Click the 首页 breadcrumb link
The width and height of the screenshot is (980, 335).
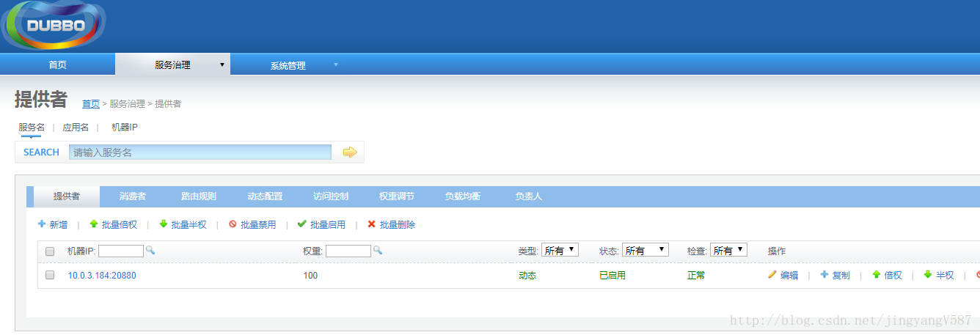point(91,103)
